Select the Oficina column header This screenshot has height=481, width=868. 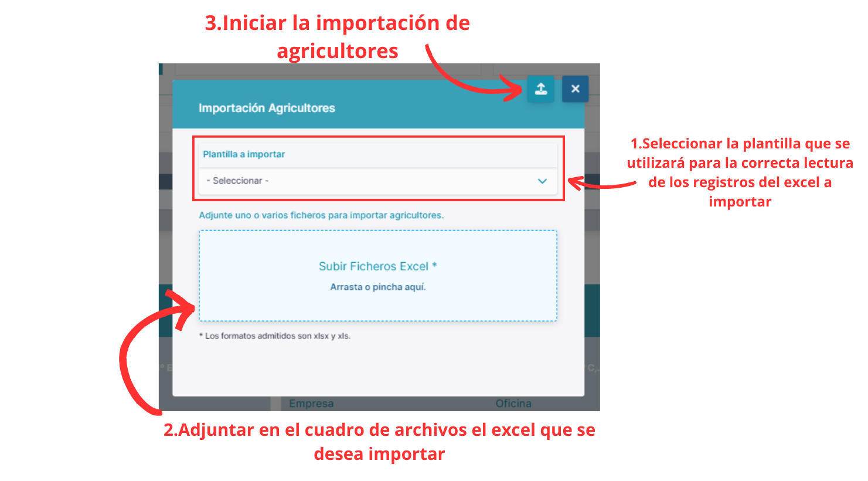[x=512, y=403]
